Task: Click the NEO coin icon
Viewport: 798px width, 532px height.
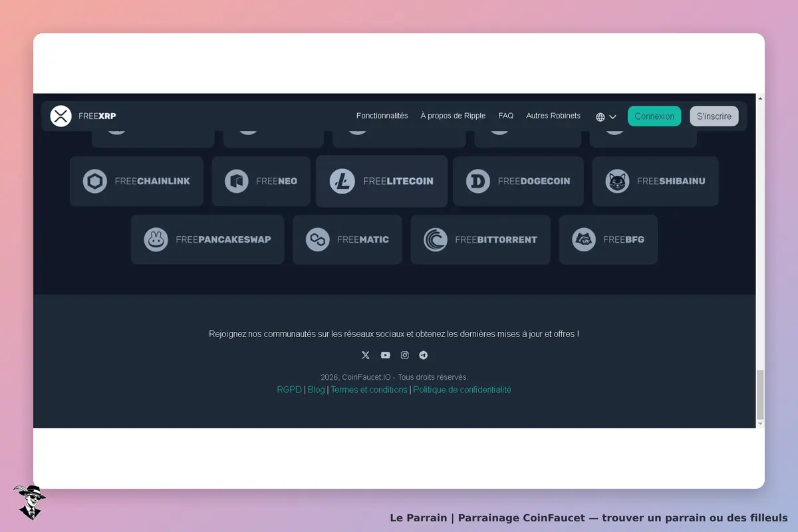Action: tap(237, 181)
